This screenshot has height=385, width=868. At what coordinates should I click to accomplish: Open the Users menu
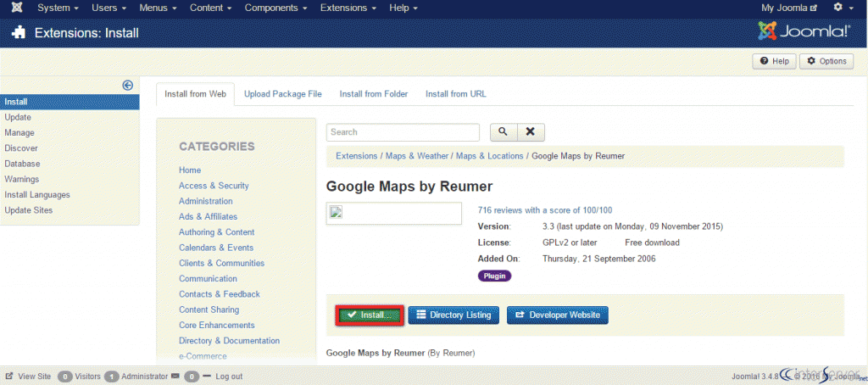click(x=109, y=8)
